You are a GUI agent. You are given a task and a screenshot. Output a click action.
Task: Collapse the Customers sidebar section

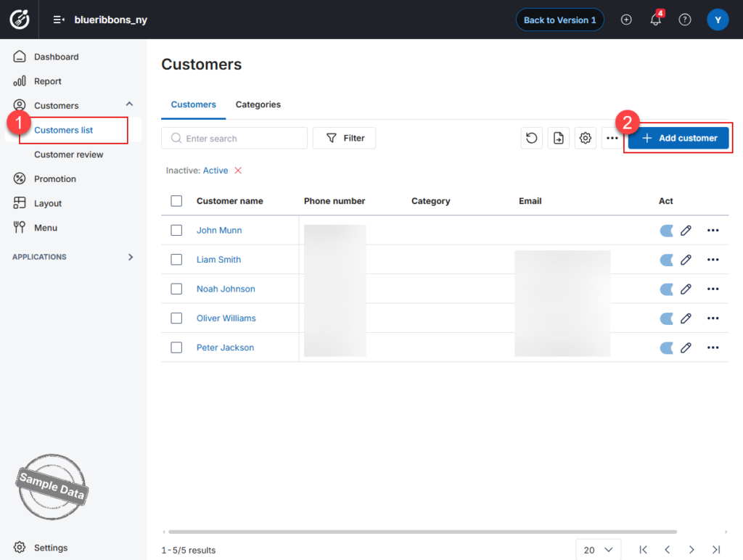coord(129,104)
